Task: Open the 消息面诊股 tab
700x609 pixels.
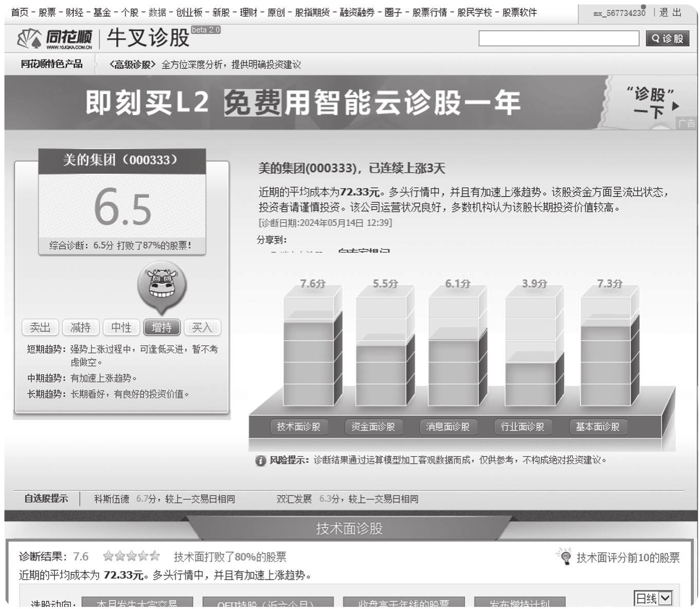Action: (447, 426)
